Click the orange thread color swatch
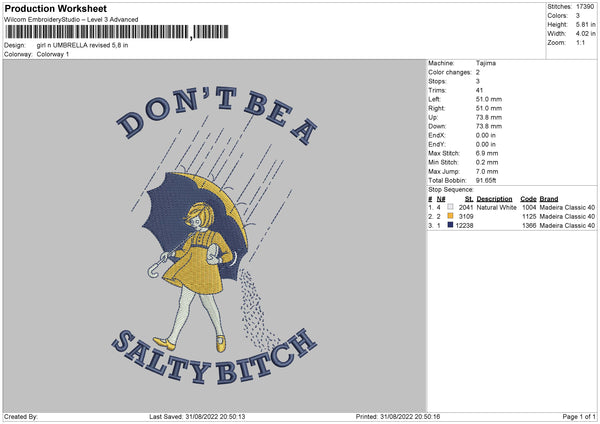Viewport: 600px width, 424px height. (x=450, y=216)
